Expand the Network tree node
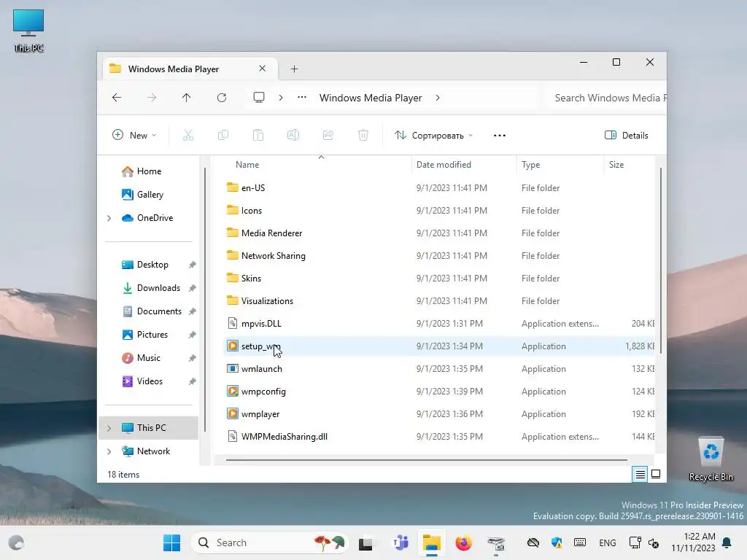 (x=109, y=451)
